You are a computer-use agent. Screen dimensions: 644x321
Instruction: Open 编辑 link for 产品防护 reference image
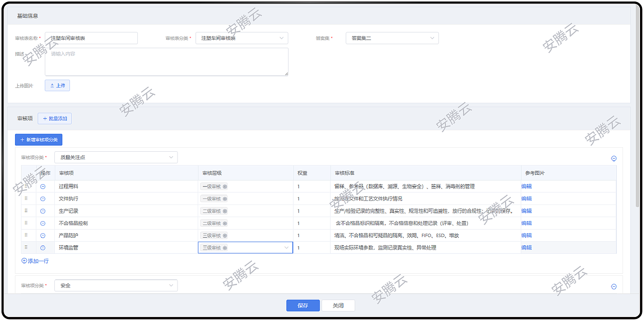[x=526, y=236]
